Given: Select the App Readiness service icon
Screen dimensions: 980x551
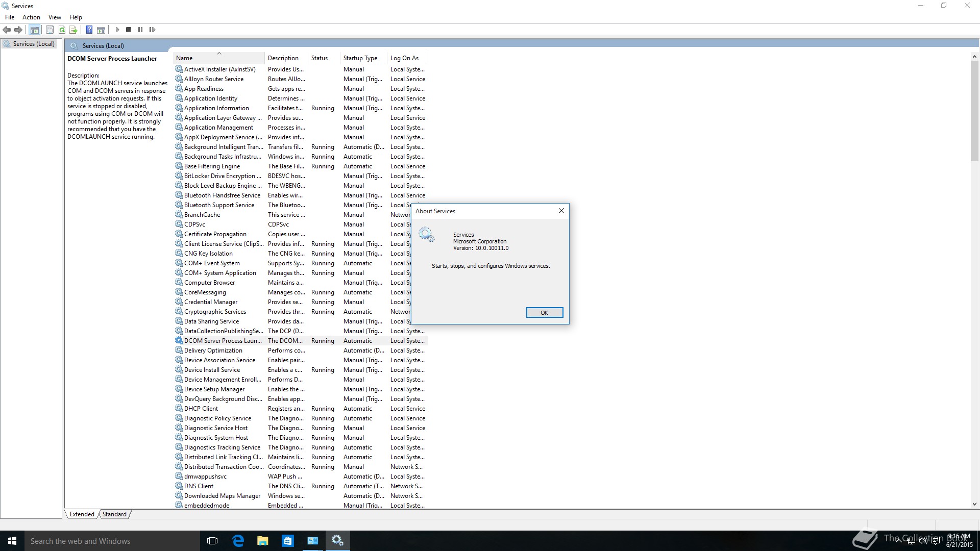Looking at the screenshot, I should [179, 88].
